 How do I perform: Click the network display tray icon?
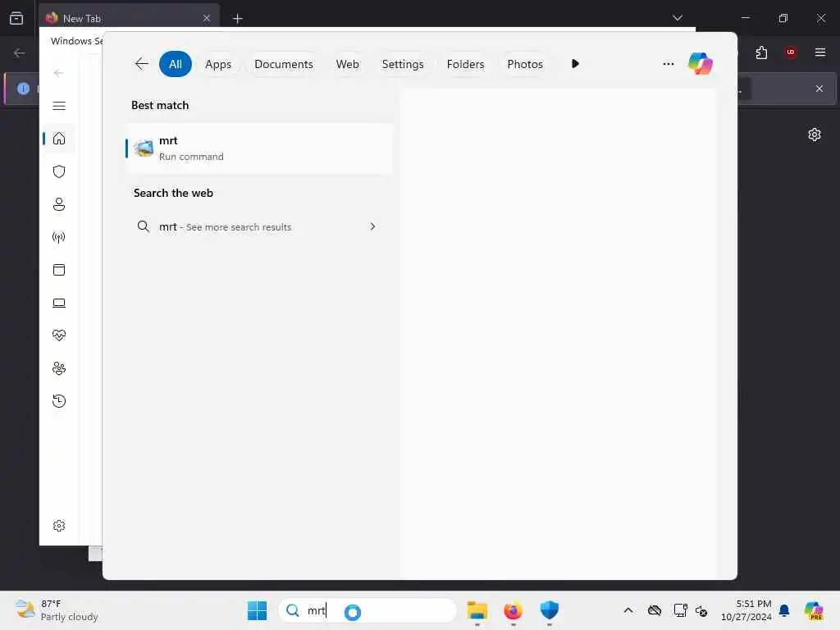point(680,610)
